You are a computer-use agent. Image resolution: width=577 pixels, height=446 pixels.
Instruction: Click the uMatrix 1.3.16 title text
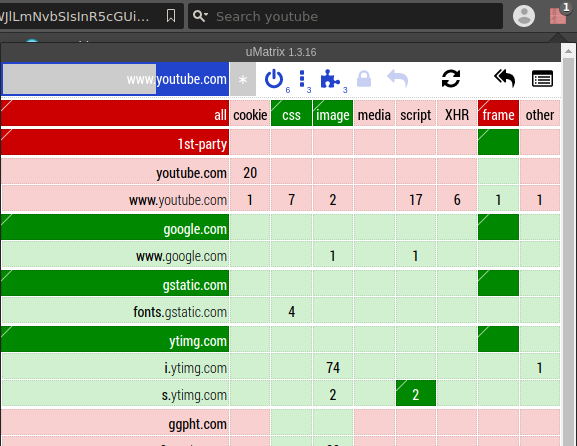pyautogui.click(x=281, y=52)
